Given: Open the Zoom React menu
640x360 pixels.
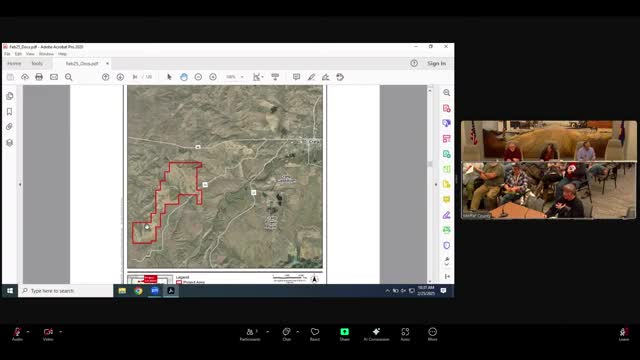Looking at the screenshot, I should click(x=315, y=333).
